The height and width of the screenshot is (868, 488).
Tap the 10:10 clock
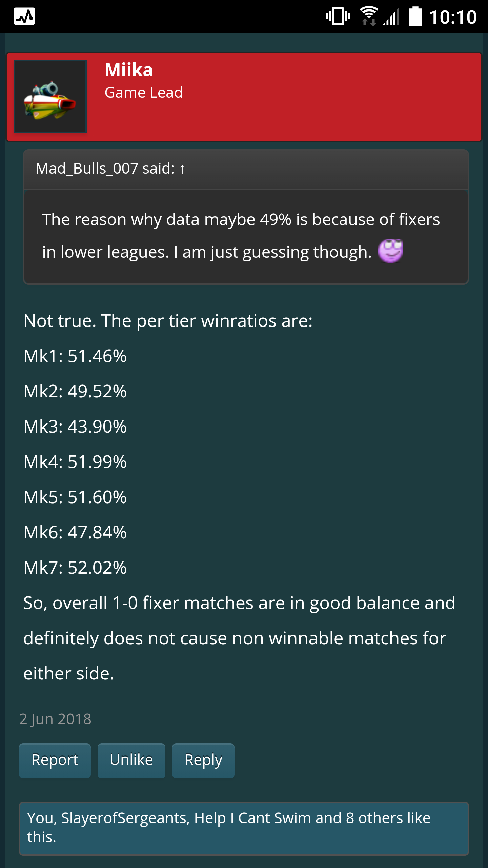tap(453, 17)
